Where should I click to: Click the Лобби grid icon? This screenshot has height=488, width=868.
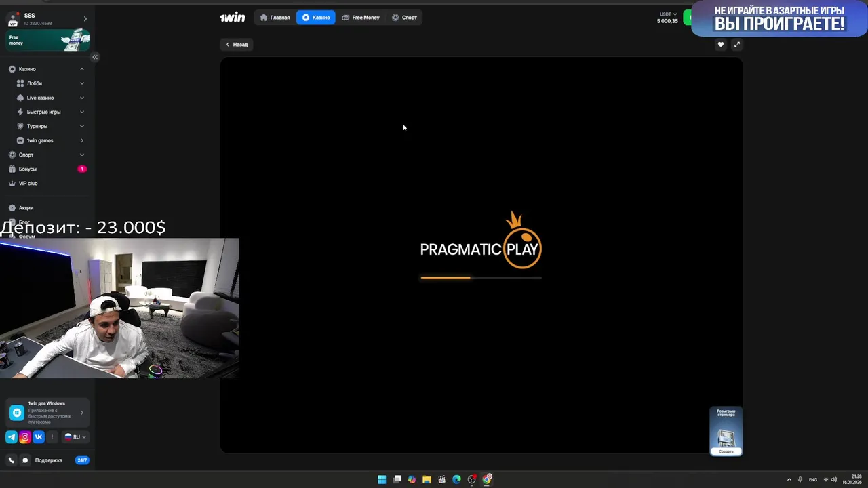pos(20,83)
